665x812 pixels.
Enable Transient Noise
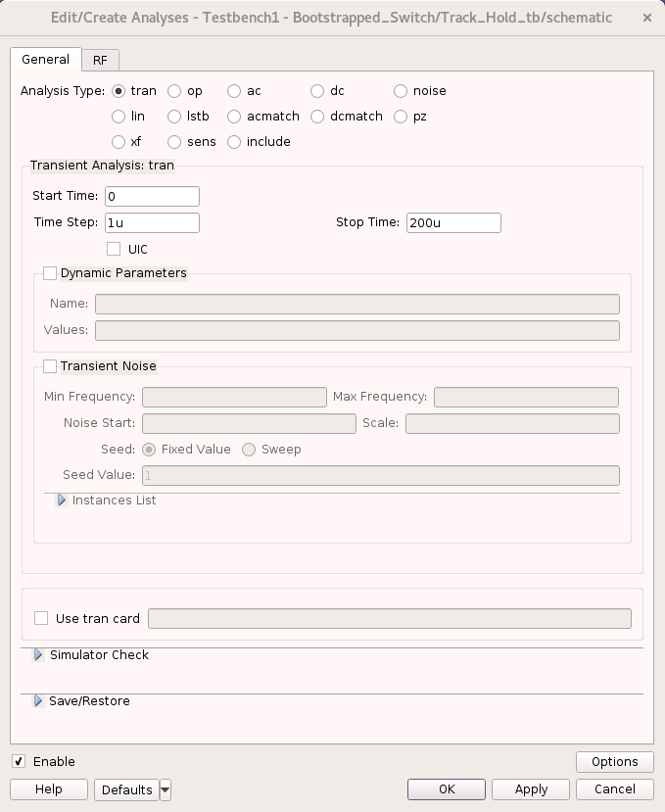pos(50,365)
